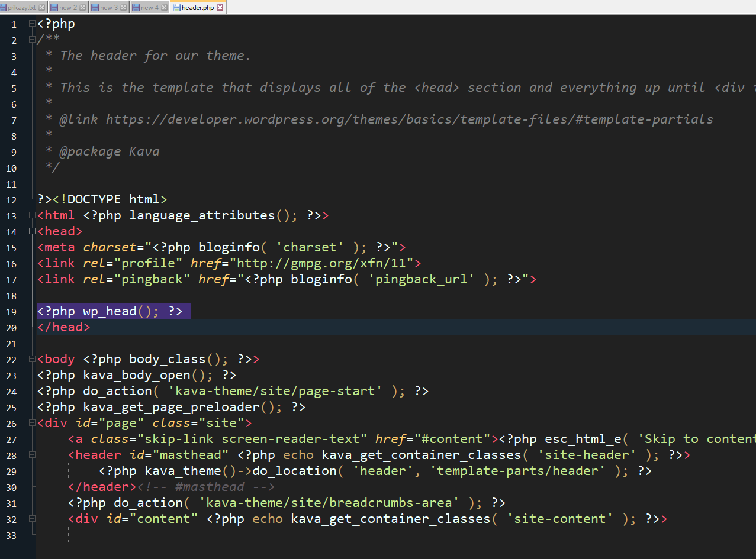756x559 pixels.
Task: Collapse the html element fold marker on line 13
Action: (32, 215)
